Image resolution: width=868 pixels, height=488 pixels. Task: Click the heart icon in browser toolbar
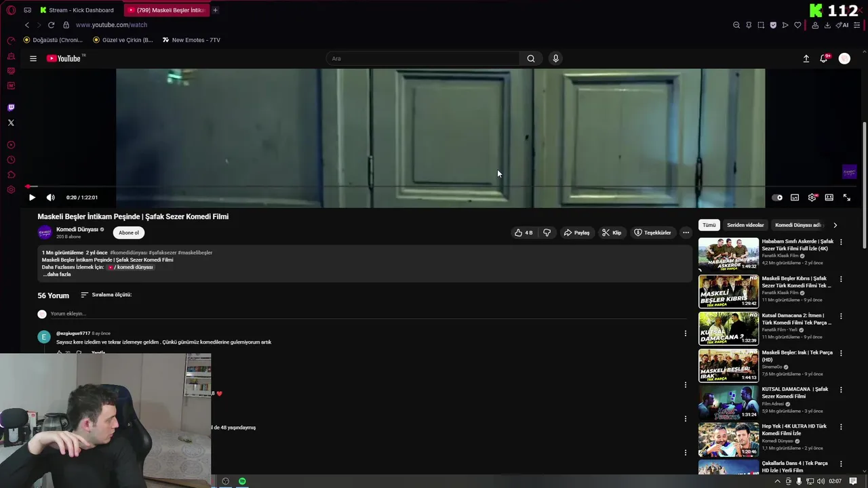(797, 25)
